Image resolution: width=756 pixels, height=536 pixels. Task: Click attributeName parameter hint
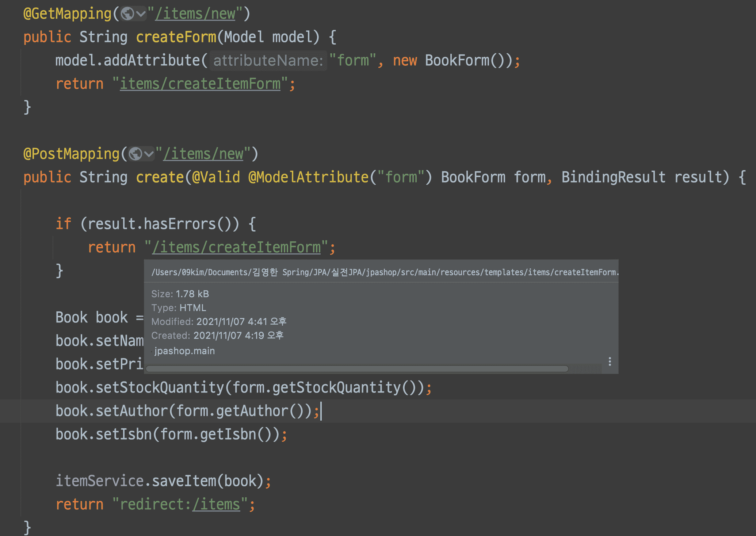coord(268,61)
